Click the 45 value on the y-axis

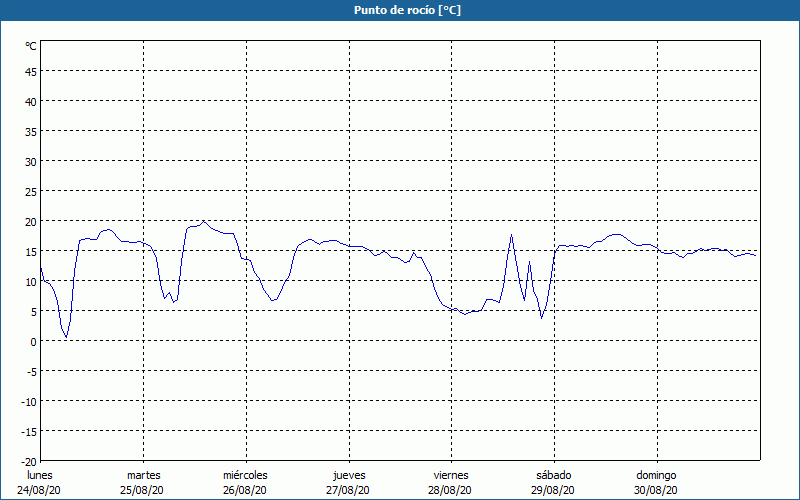click(x=31, y=71)
